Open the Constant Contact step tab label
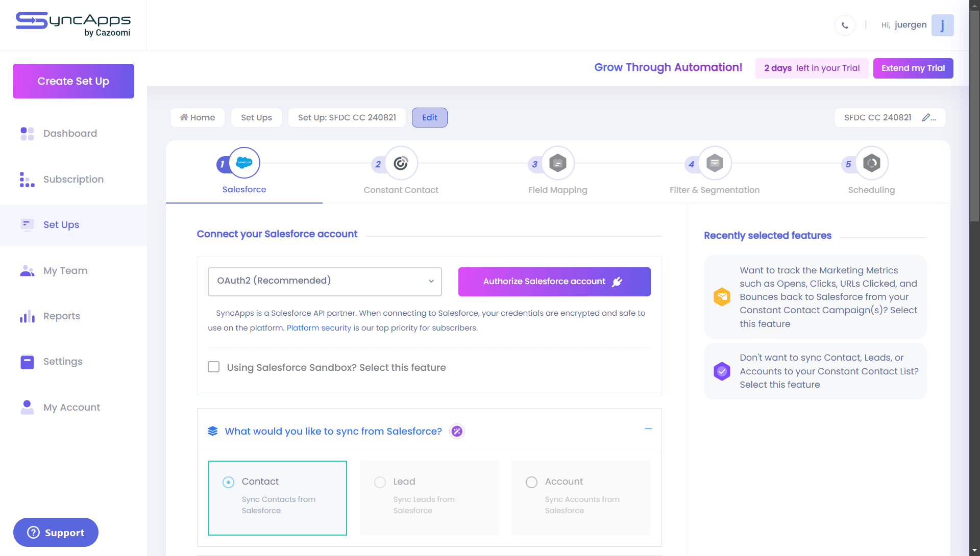980x556 pixels. (x=401, y=190)
